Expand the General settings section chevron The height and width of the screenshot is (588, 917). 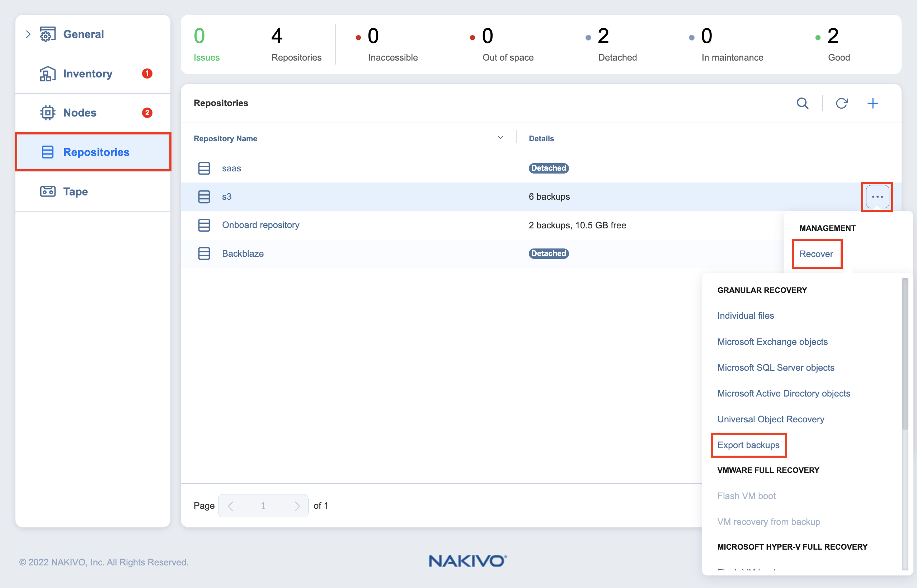28,34
